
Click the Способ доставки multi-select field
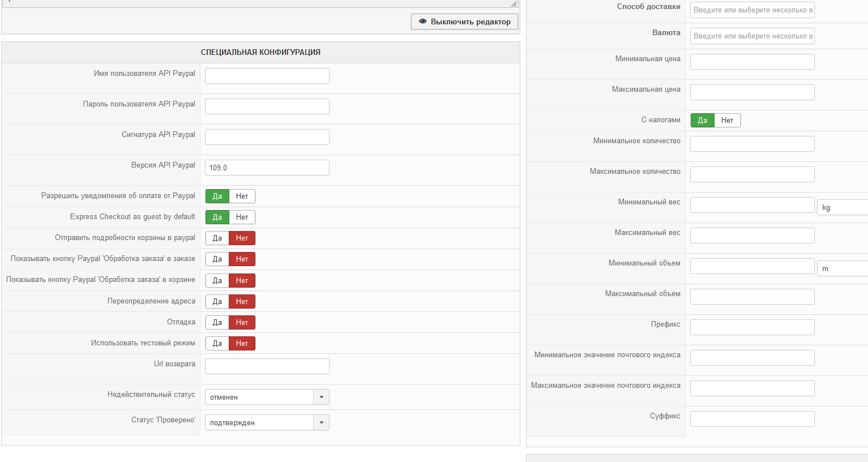(752, 10)
